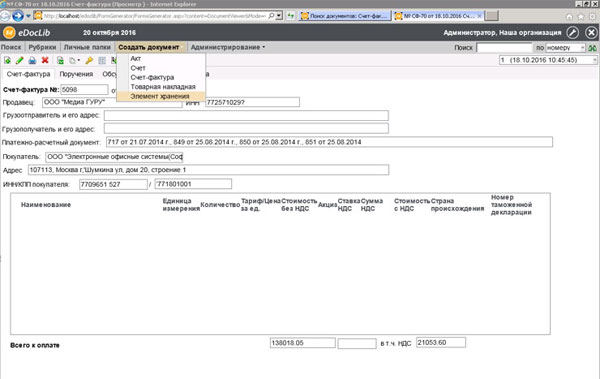This screenshot has width=600, height=379.
Task: Select 'Элемент хранения' from Создать документ menu
Action: (161, 96)
